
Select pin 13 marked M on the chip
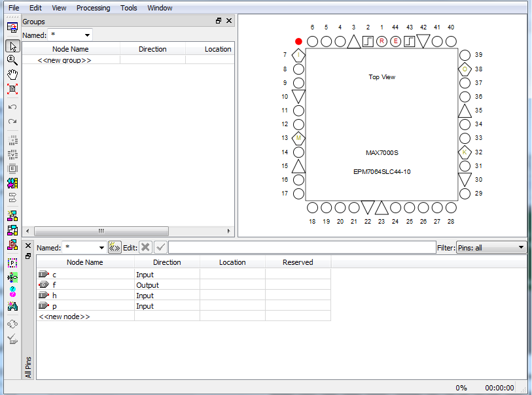(298, 138)
